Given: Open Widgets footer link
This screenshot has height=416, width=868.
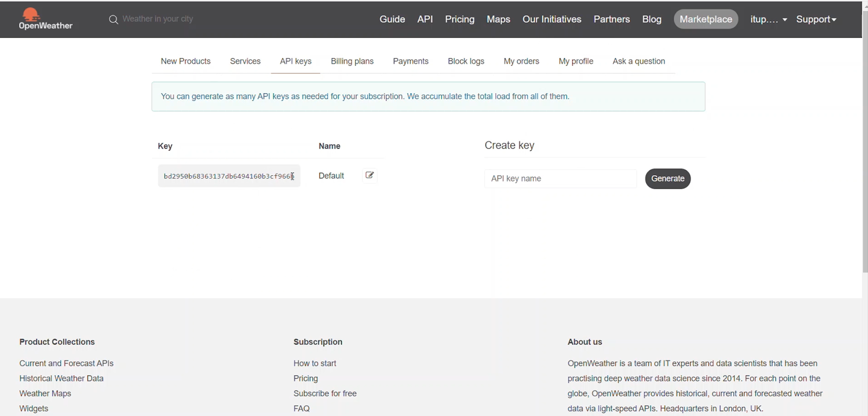Looking at the screenshot, I should pyautogui.click(x=34, y=408).
